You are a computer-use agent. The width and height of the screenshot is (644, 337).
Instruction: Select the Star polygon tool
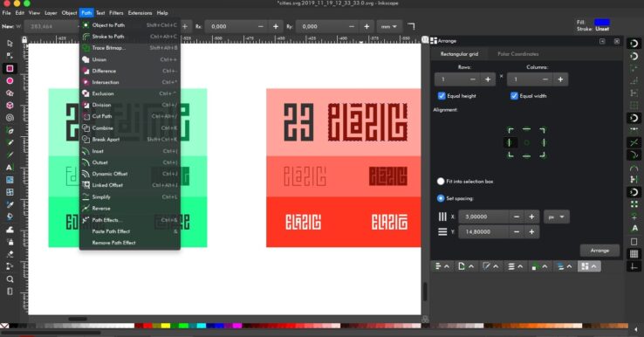click(10, 93)
